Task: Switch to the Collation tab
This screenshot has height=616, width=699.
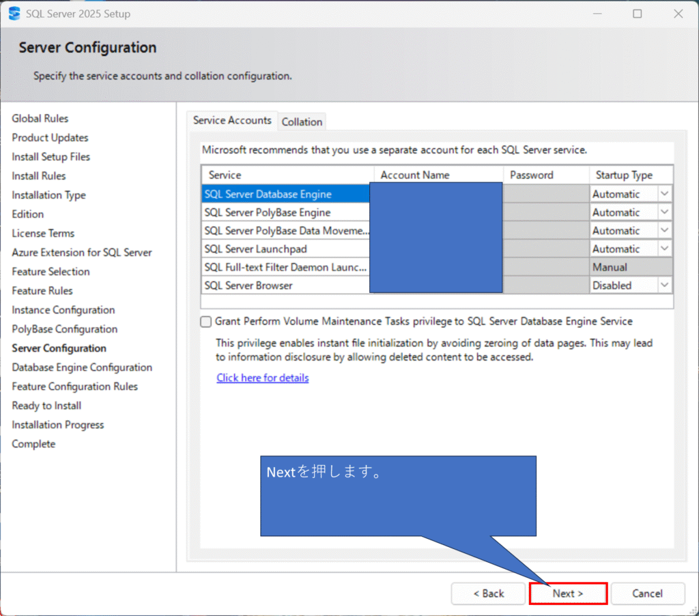Action: pos(302,122)
